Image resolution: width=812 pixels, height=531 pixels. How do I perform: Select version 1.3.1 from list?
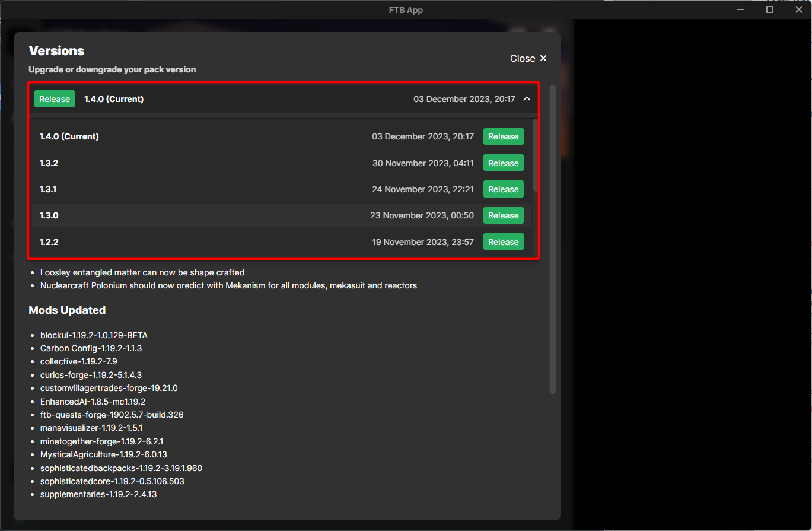click(282, 189)
